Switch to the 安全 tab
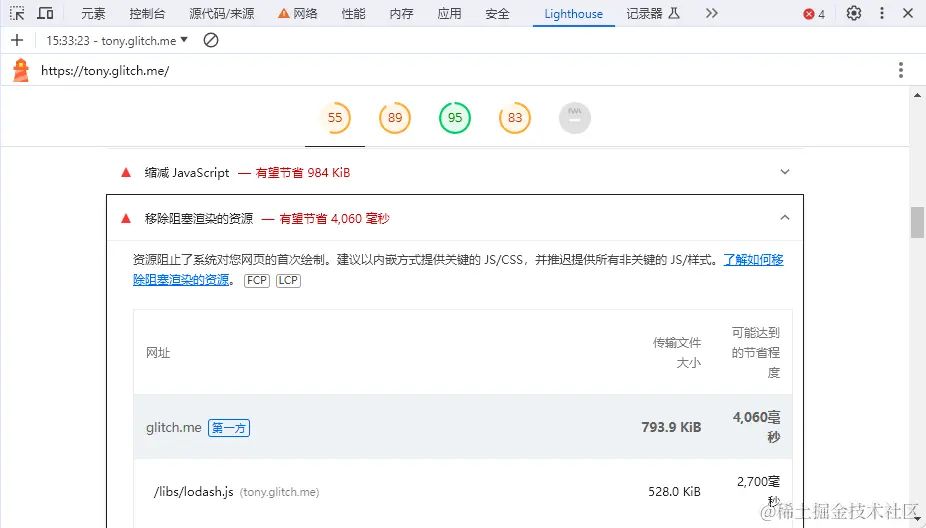The image size is (926, 528). [x=497, y=14]
